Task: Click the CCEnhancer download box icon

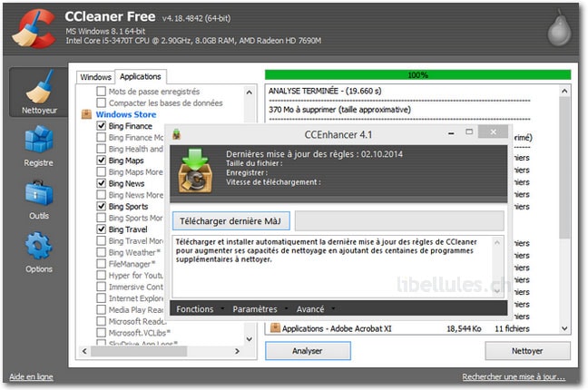Action: click(x=195, y=171)
